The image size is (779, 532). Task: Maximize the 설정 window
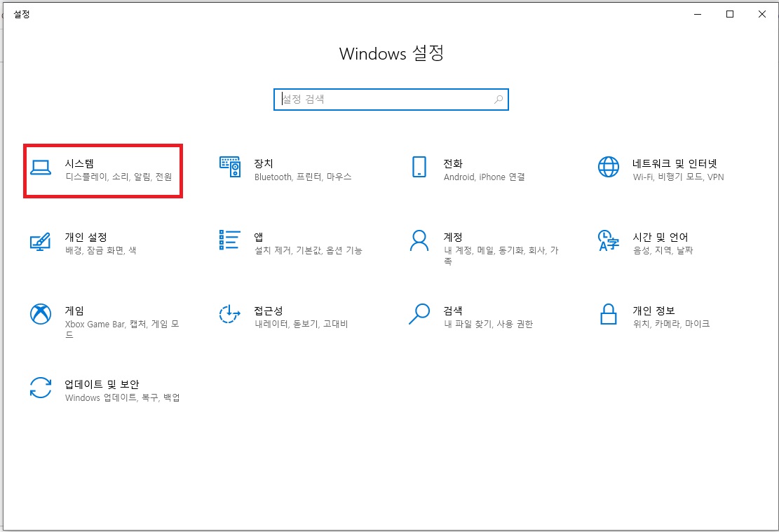tap(730, 15)
